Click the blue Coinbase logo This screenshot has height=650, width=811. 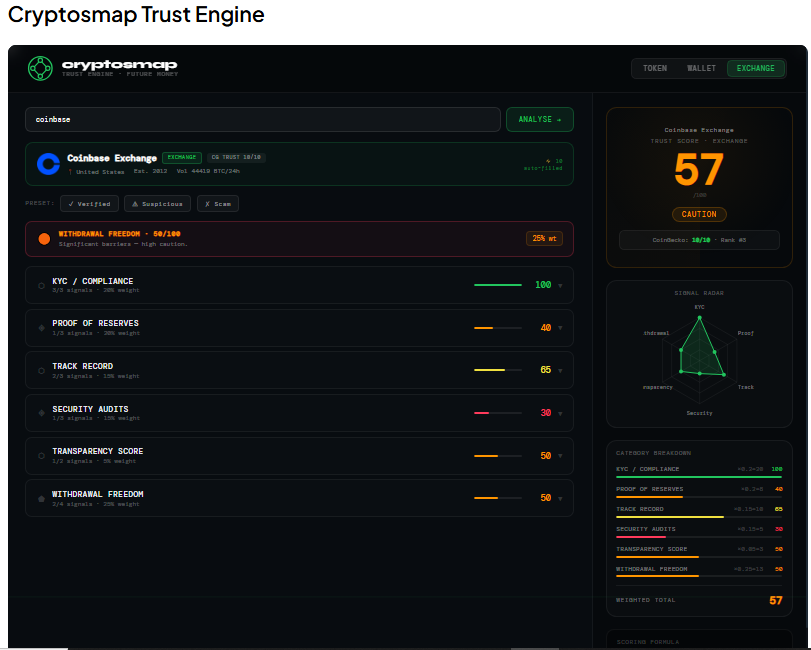tap(49, 164)
